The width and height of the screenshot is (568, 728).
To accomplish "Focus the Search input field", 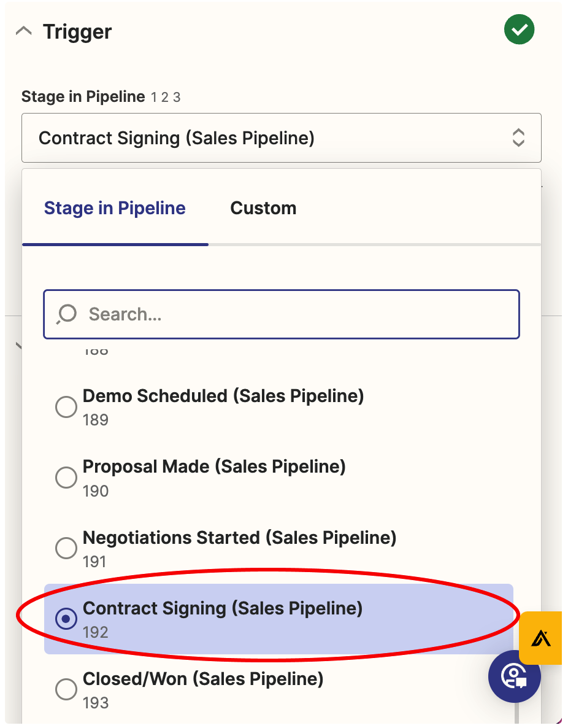I will pos(294,314).
